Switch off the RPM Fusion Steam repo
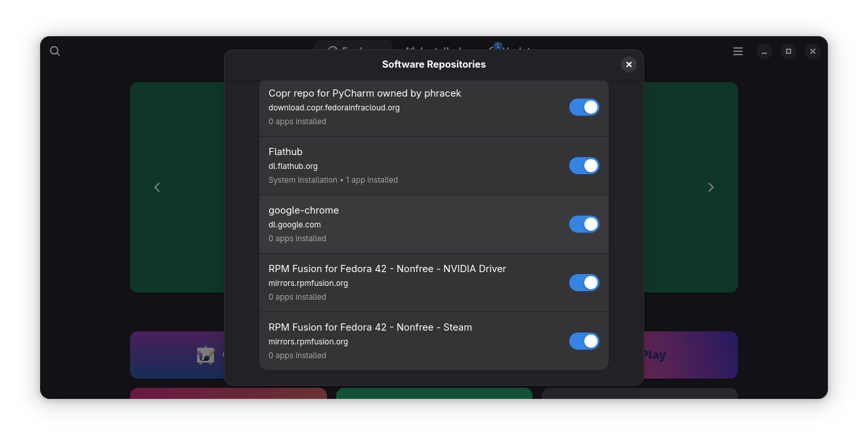The height and width of the screenshot is (443, 868). click(x=584, y=341)
